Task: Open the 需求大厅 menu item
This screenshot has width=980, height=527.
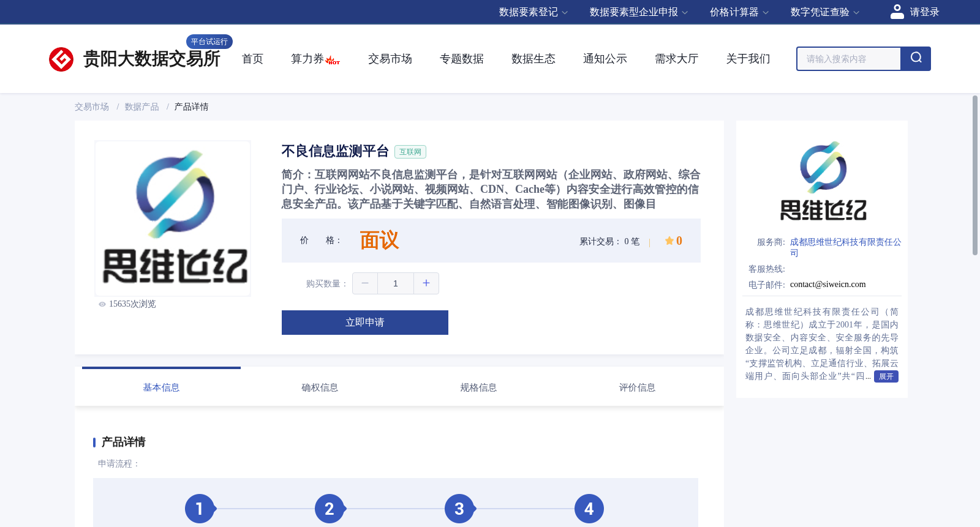Action: pyautogui.click(x=677, y=59)
